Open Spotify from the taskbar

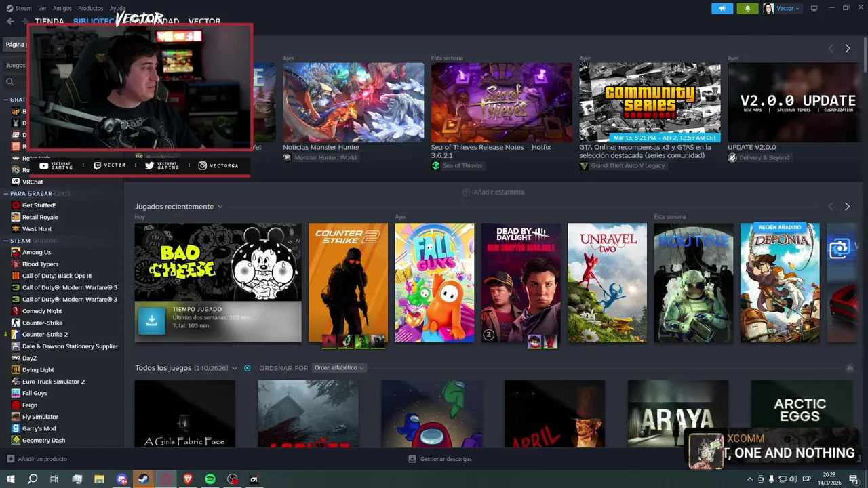click(210, 479)
